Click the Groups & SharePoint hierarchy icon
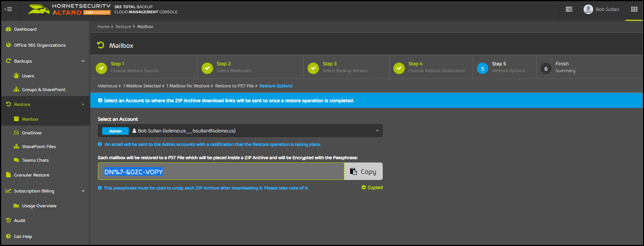The width and height of the screenshot is (644, 246). 16,90
